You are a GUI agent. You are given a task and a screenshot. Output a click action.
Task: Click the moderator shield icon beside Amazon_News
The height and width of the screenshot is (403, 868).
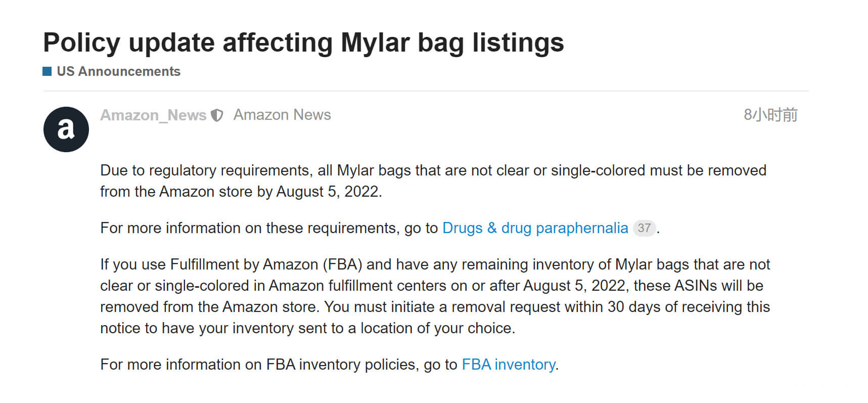pyautogui.click(x=217, y=115)
